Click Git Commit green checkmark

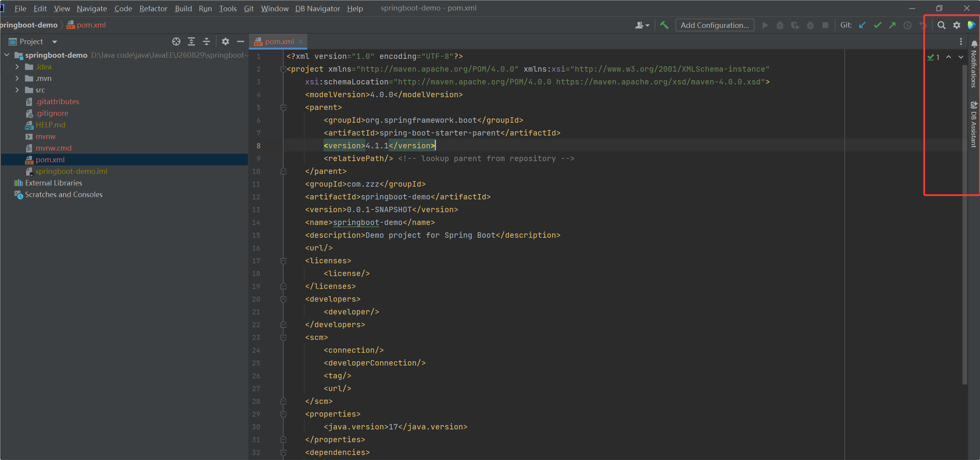click(x=877, y=25)
